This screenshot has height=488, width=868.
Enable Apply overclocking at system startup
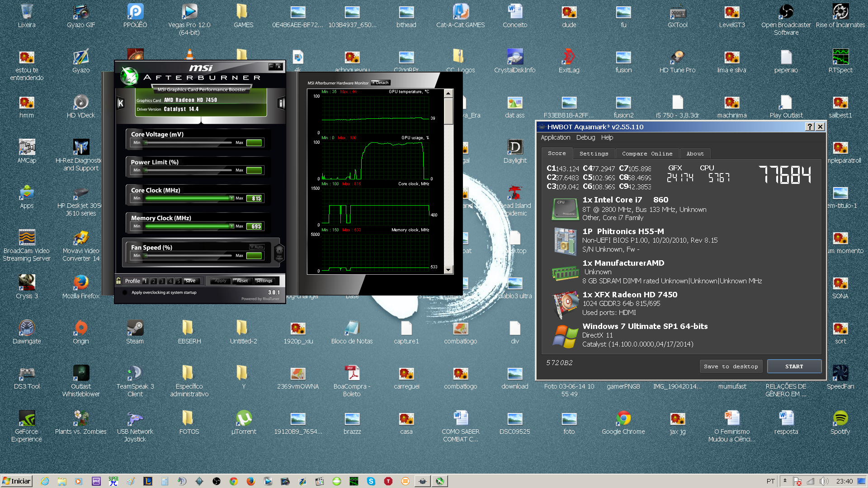point(125,292)
